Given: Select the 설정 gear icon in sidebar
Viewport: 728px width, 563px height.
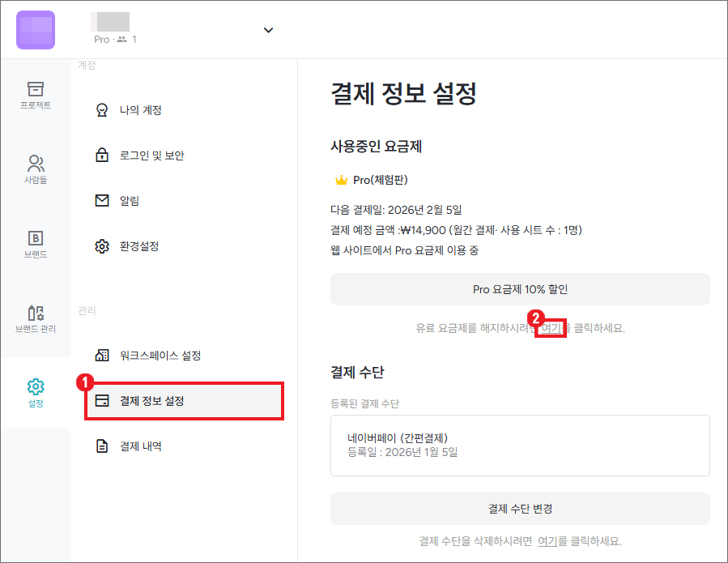Looking at the screenshot, I should (x=36, y=386).
